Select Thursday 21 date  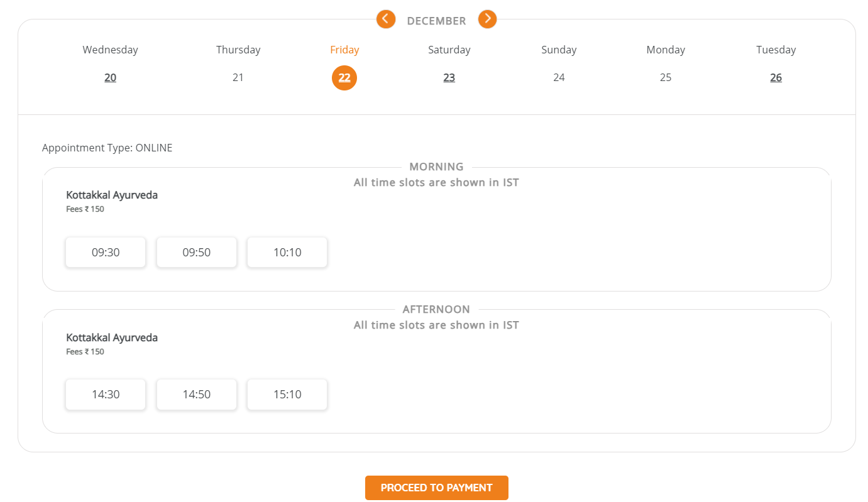coord(238,78)
